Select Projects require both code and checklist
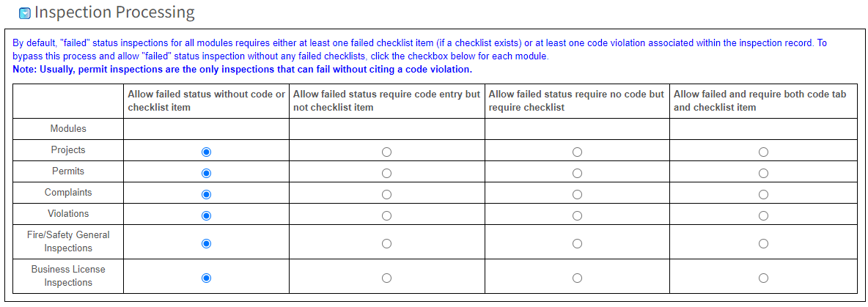Image resolution: width=868 pixels, height=307 pixels. pyautogui.click(x=763, y=152)
